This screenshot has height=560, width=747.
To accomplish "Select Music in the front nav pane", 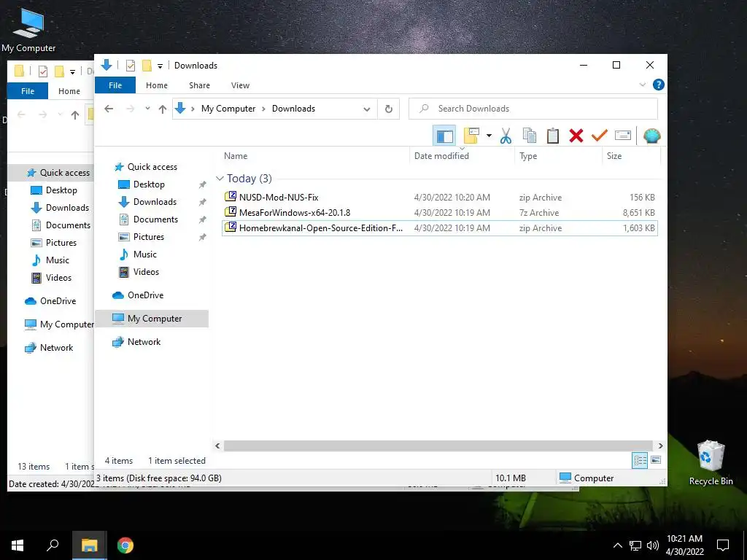I will [x=145, y=254].
